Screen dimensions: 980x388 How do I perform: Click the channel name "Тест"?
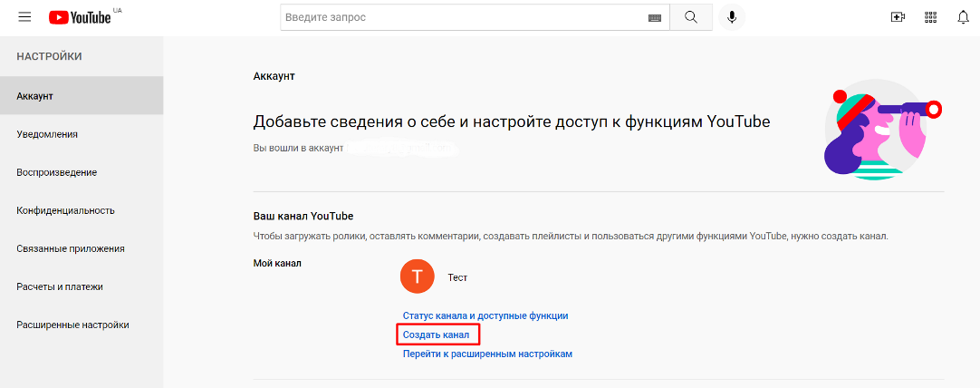(x=457, y=277)
